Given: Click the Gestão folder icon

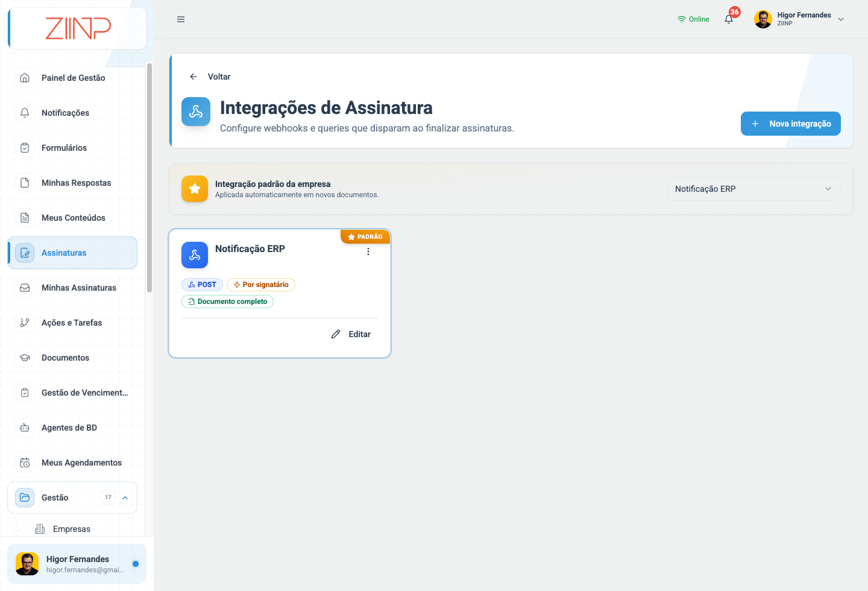Looking at the screenshot, I should click(25, 498).
